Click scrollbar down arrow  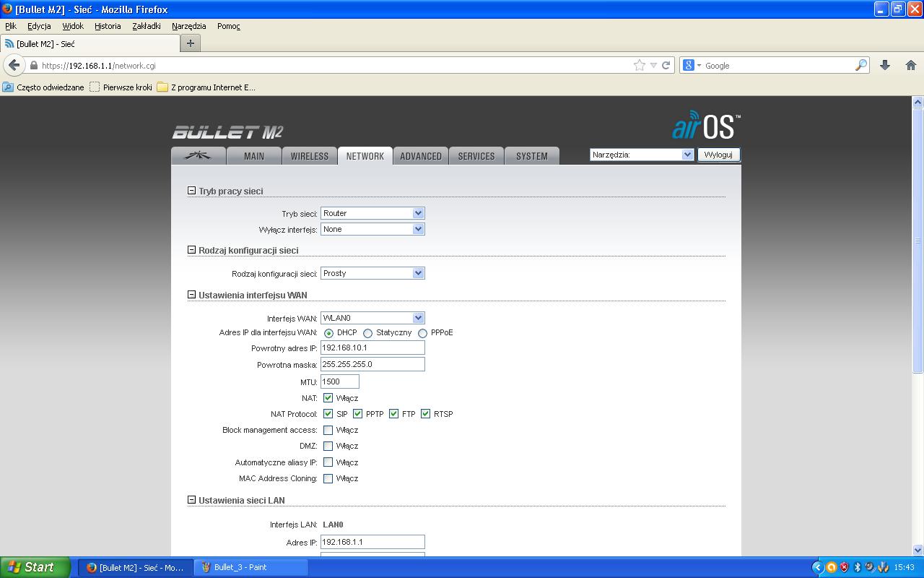tap(918, 550)
